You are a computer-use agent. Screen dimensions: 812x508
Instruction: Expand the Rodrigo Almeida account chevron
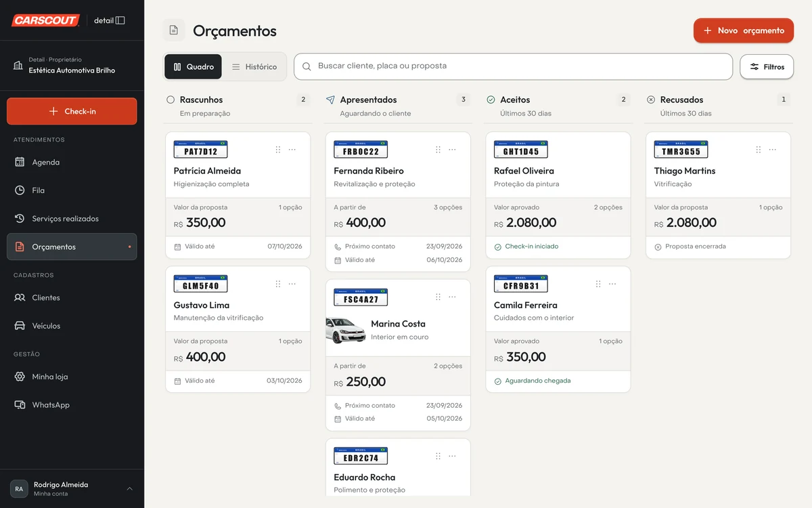[130, 489]
